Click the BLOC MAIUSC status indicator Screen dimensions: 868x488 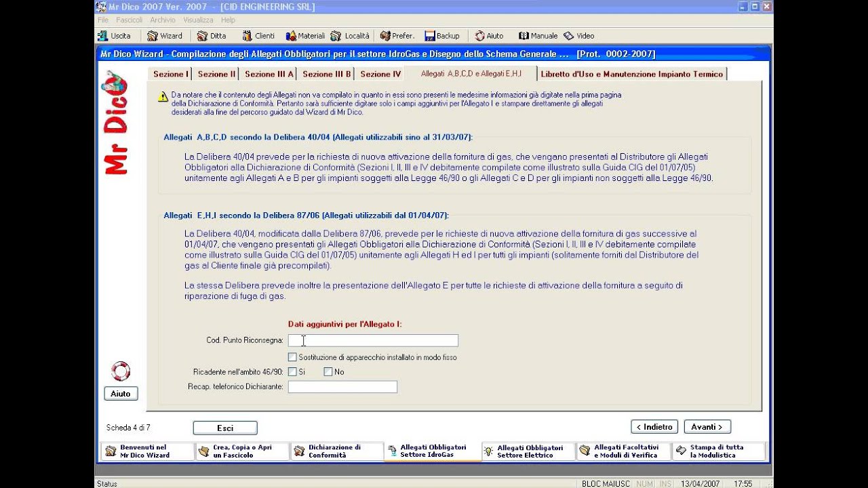point(606,484)
